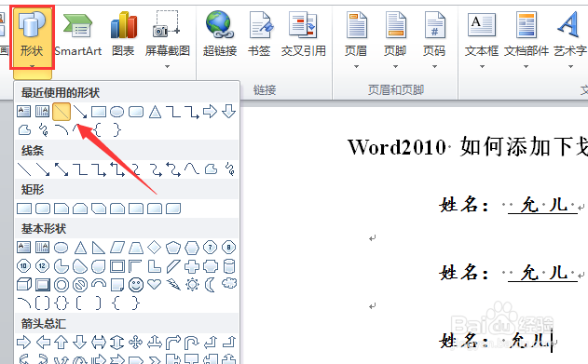Insert the moon shape

210,285
